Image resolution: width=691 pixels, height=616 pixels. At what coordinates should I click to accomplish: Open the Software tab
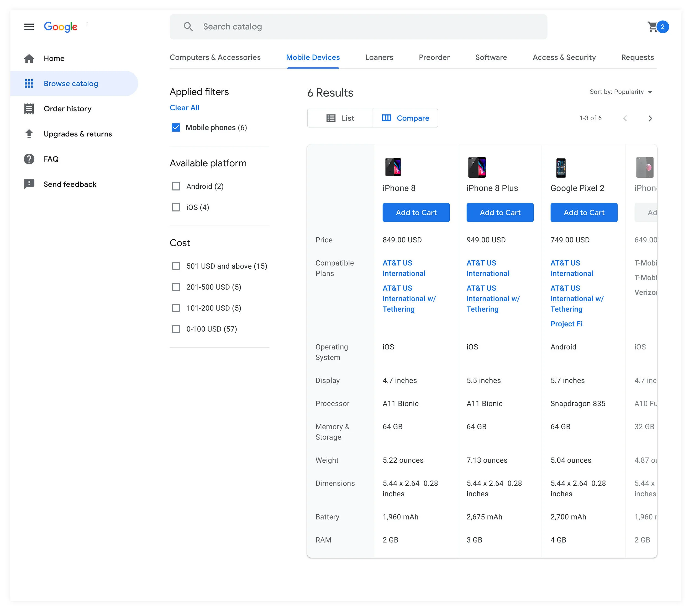point(491,57)
